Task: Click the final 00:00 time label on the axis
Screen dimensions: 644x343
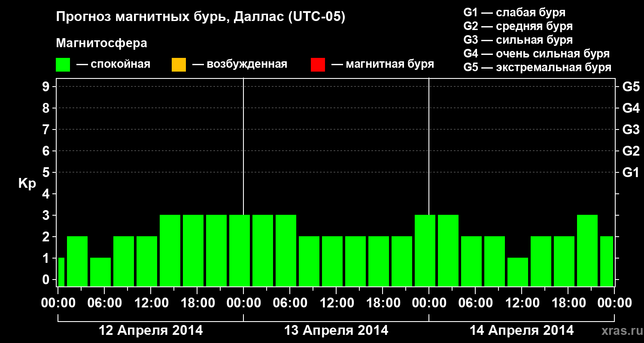Action: click(x=614, y=303)
